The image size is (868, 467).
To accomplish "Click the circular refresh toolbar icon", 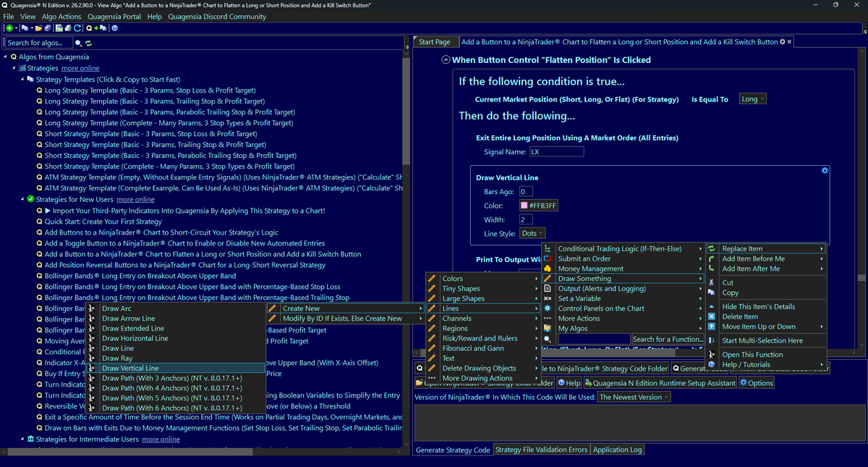I will pyautogui.click(x=77, y=28).
